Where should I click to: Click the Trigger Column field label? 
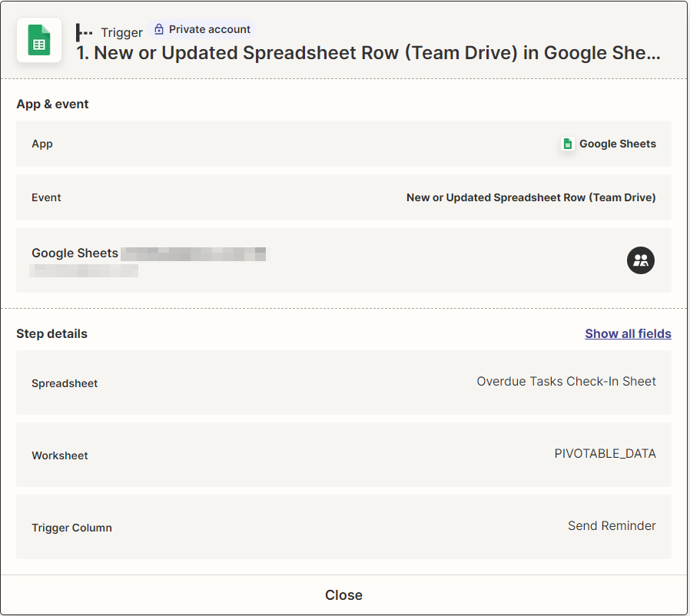[71, 528]
